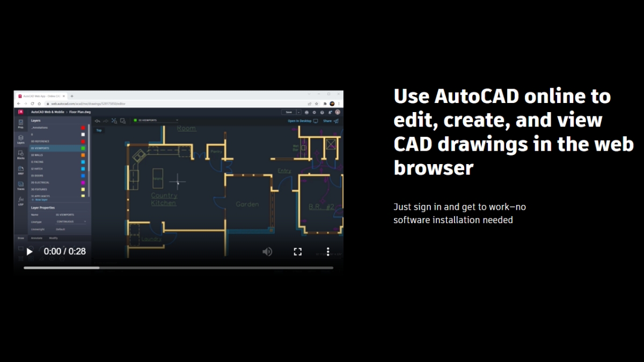The image size is (644, 362).
Task: Select the 01 VIEWPORTS layer row
Action: [x=58, y=148]
